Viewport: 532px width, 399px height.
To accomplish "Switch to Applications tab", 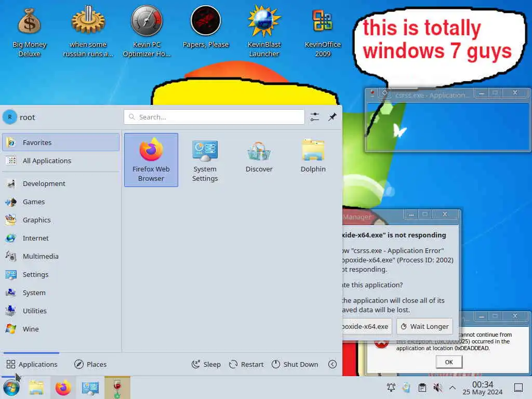I will (x=32, y=364).
